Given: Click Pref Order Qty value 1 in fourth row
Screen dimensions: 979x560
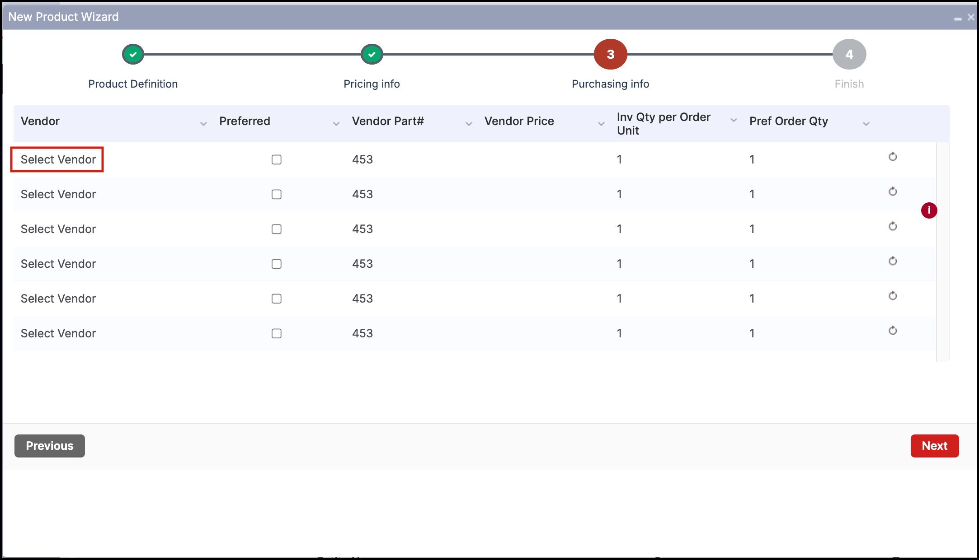Looking at the screenshot, I should pyautogui.click(x=752, y=264).
